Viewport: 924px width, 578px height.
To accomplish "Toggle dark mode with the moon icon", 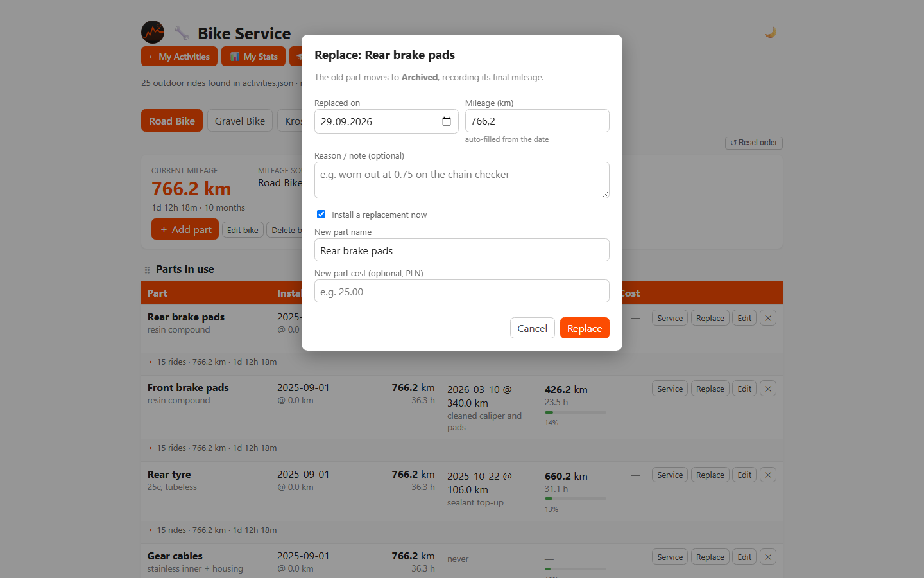I will 770,32.
